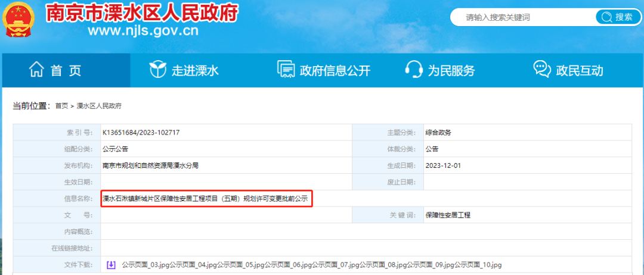Click the 溧水区人民政府 breadcrumb link

point(99,106)
